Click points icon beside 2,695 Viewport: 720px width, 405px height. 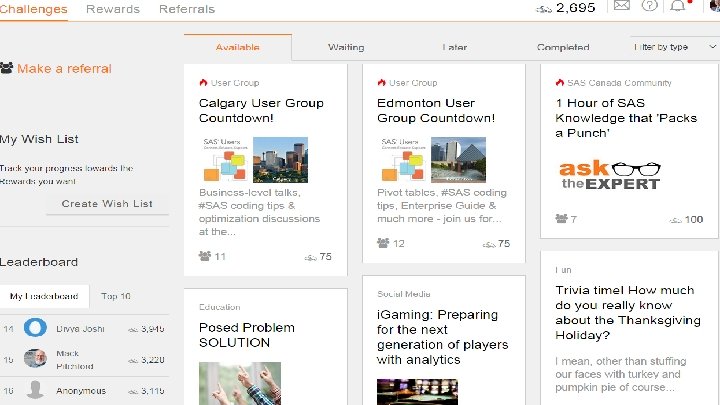pyautogui.click(x=544, y=9)
